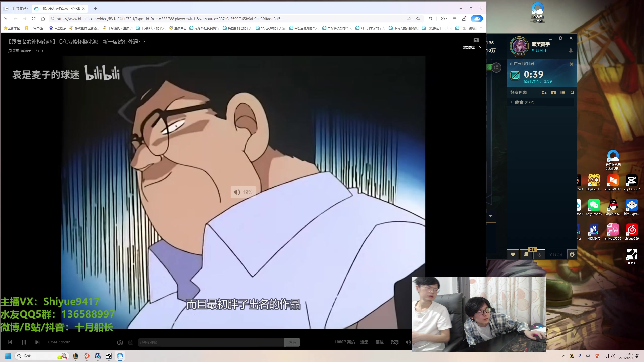Open the browsing history dropdown
644x362 pixels.
tap(444, 19)
